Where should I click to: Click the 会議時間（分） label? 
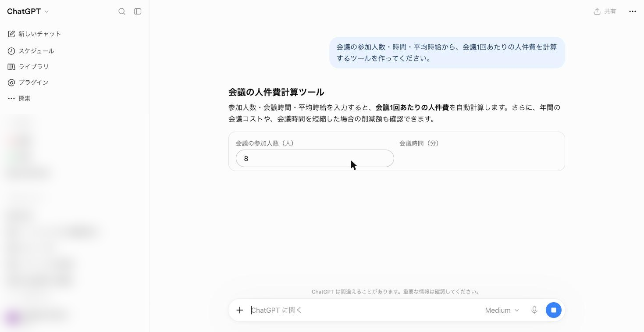point(419,143)
